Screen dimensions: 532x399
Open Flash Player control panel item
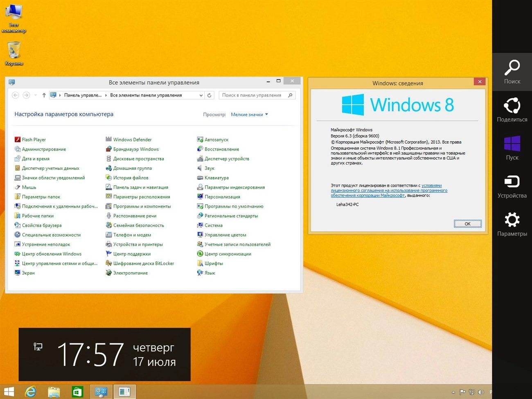[x=30, y=140]
